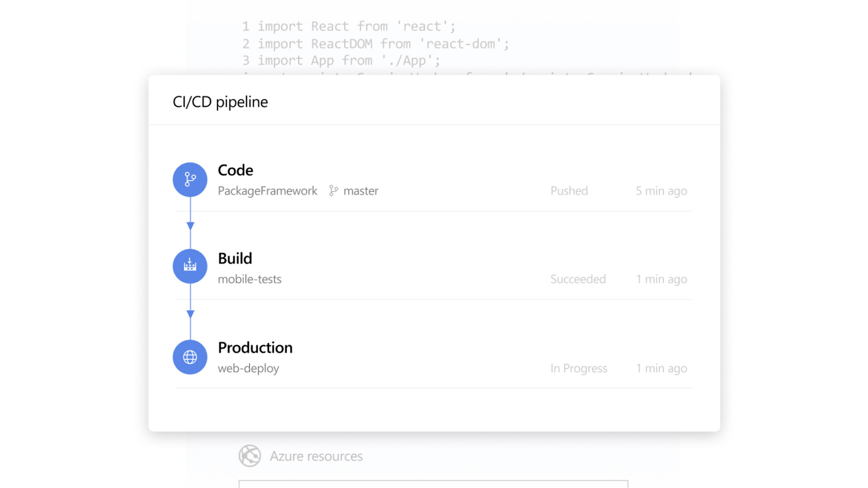This screenshot has width=868, height=488.
Task: Click the Azure resources globe icon
Action: click(250, 456)
